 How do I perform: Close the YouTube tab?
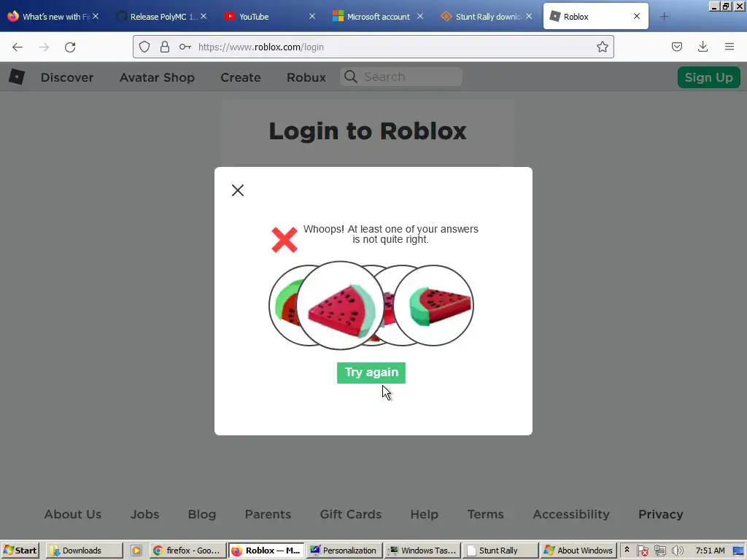click(312, 16)
